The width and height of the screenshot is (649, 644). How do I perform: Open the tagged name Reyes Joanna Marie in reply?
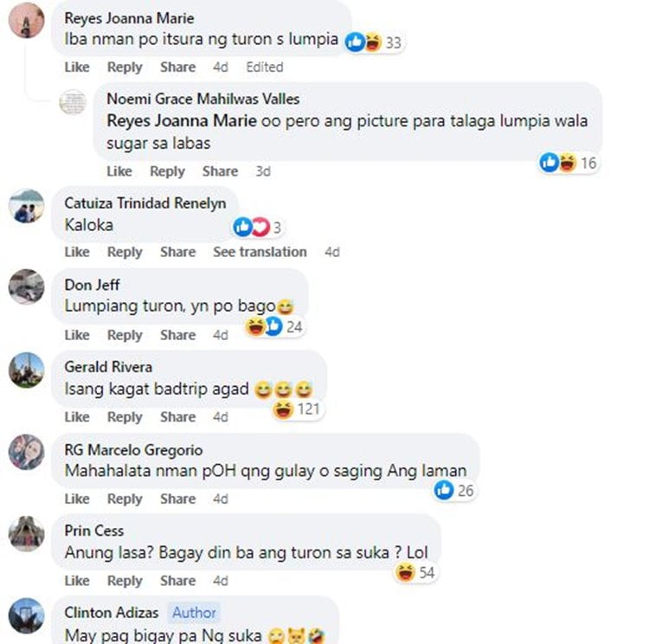point(182,121)
